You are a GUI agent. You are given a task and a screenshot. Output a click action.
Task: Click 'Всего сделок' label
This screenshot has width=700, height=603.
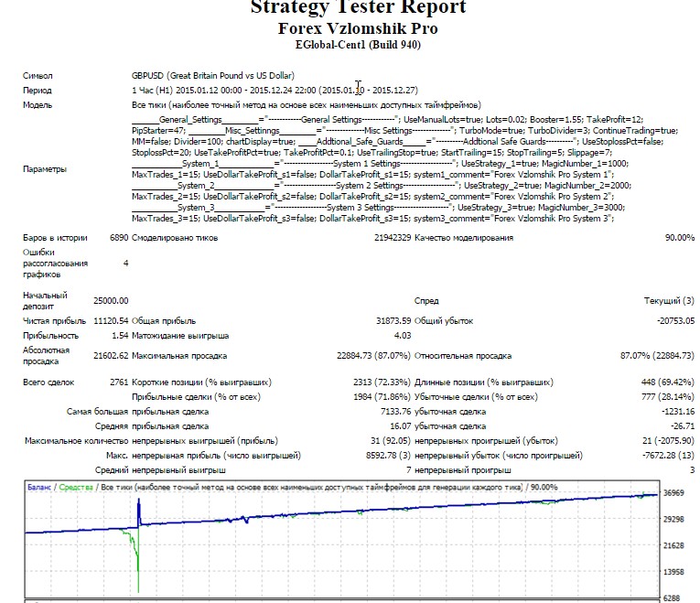tap(48, 382)
